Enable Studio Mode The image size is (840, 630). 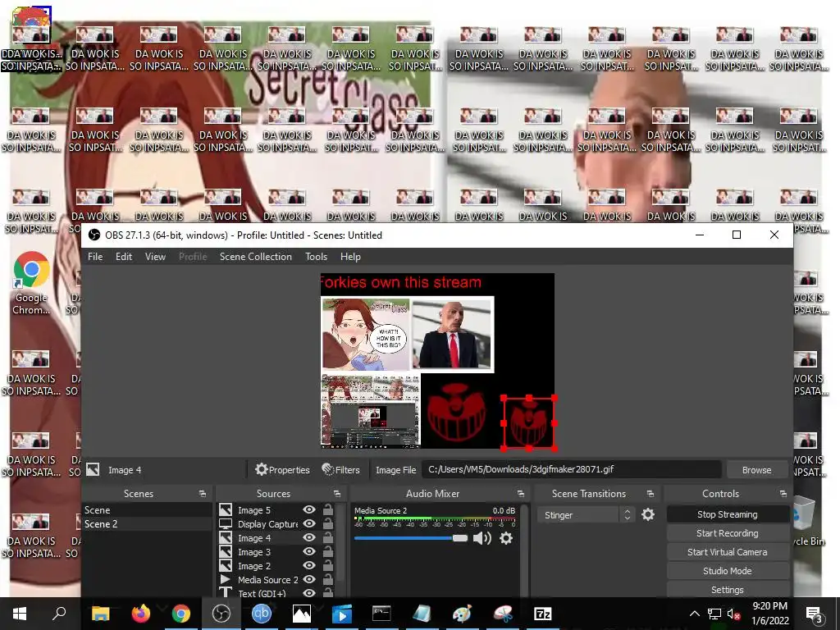[x=727, y=571]
